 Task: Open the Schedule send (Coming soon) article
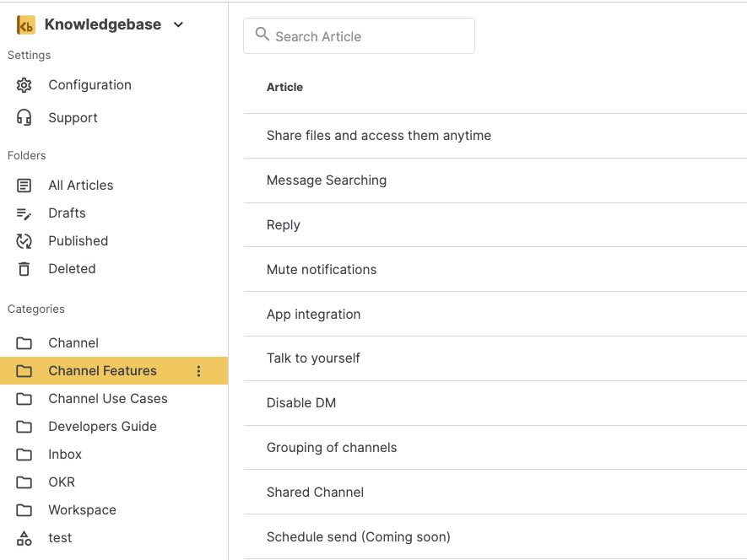358,537
